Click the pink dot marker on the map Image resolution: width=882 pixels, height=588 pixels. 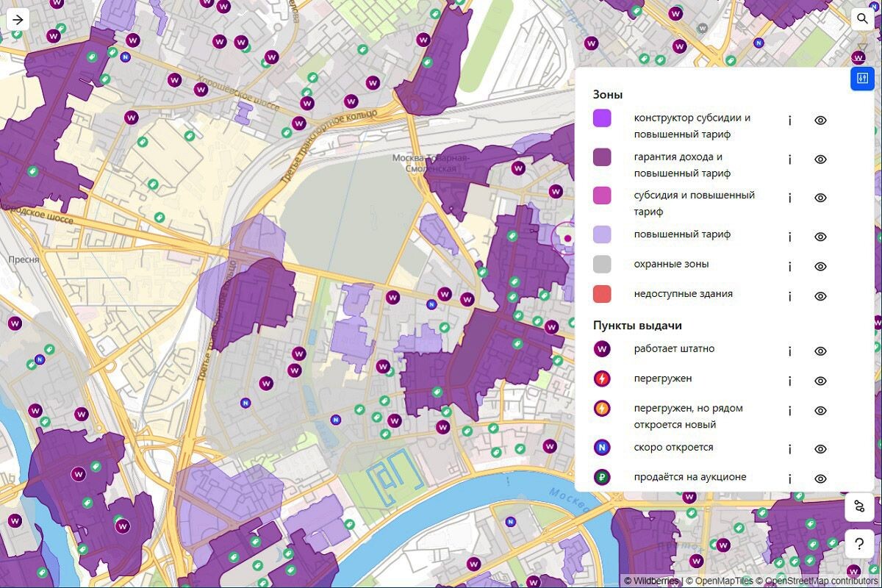(x=567, y=238)
